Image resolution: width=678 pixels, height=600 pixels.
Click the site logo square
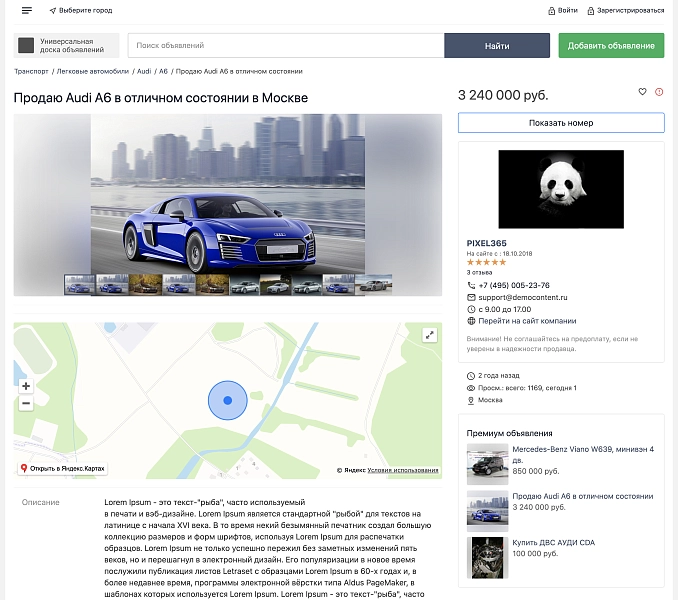tap(26, 45)
